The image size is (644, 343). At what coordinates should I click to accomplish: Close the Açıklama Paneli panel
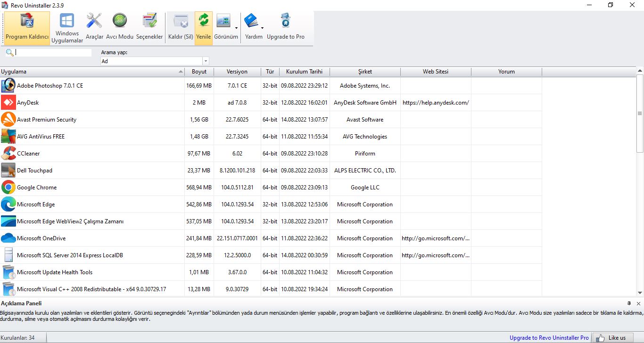click(x=638, y=303)
